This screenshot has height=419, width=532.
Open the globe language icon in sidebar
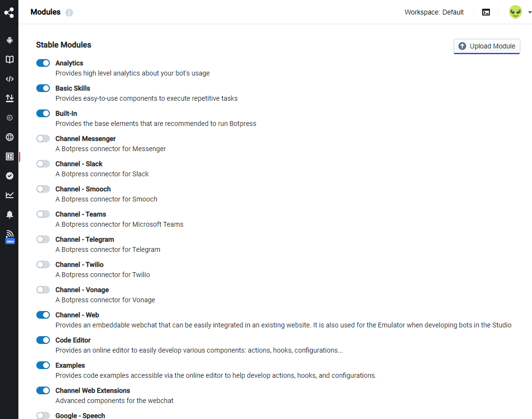(9, 137)
